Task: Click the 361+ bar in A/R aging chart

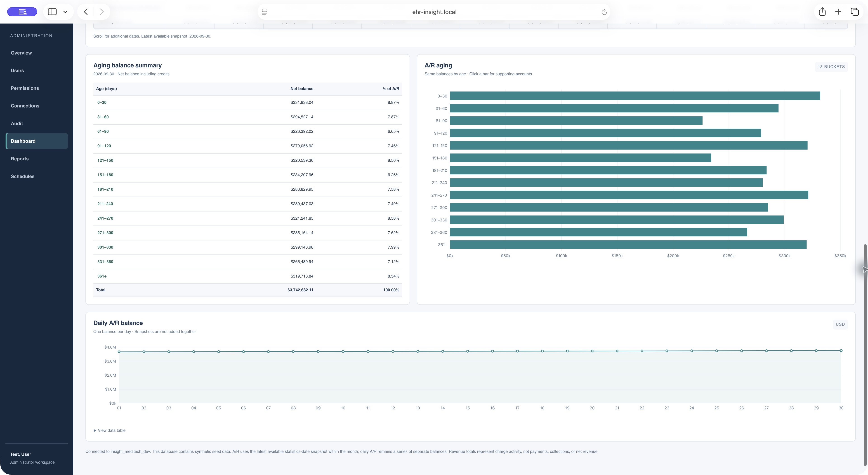Action: [x=628, y=245]
